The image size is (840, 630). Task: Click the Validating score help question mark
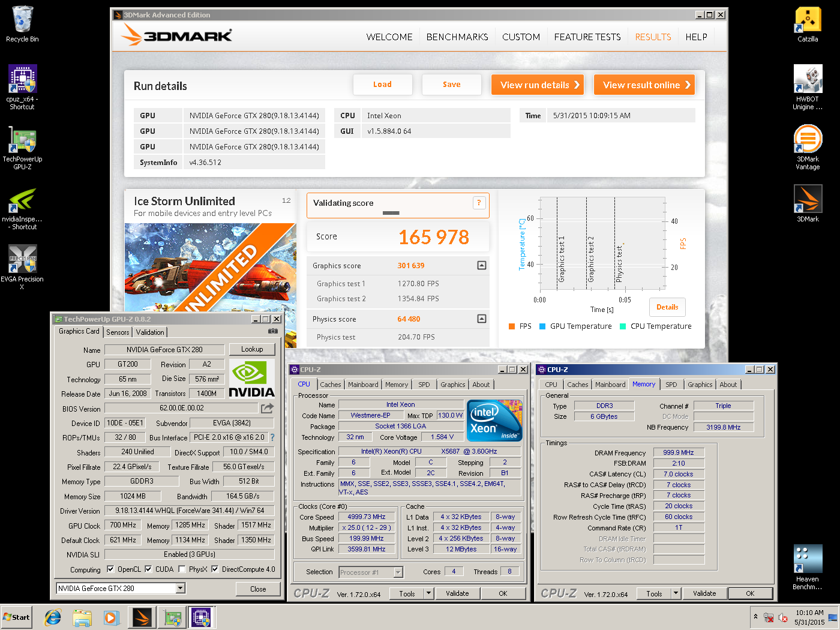[x=479, y=203]
